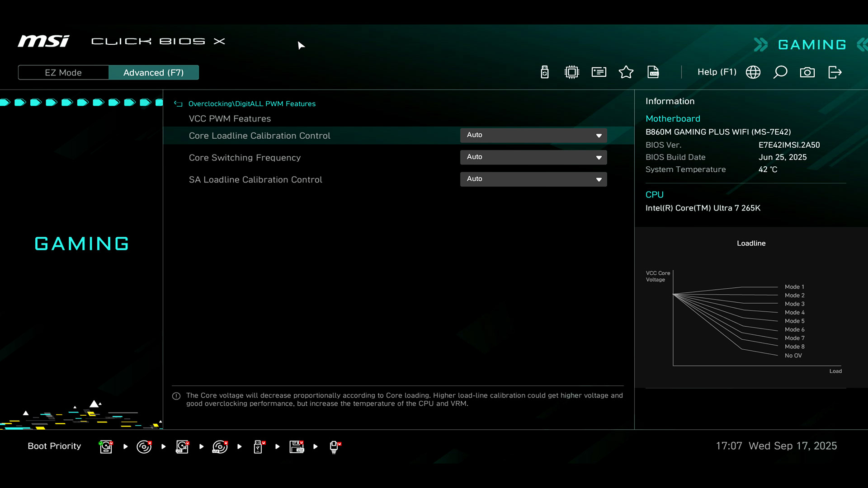Switch to EZ Mode tab

click(x=63, y=73)
